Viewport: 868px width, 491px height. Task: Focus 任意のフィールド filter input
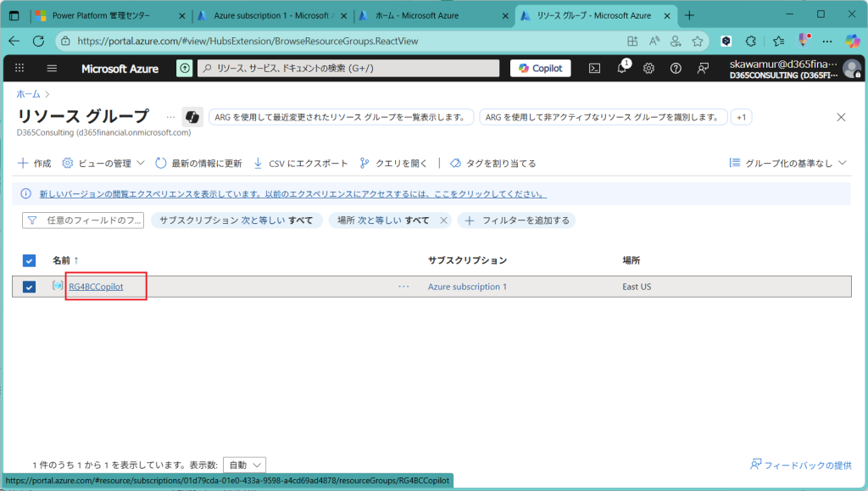click(83, 220)
